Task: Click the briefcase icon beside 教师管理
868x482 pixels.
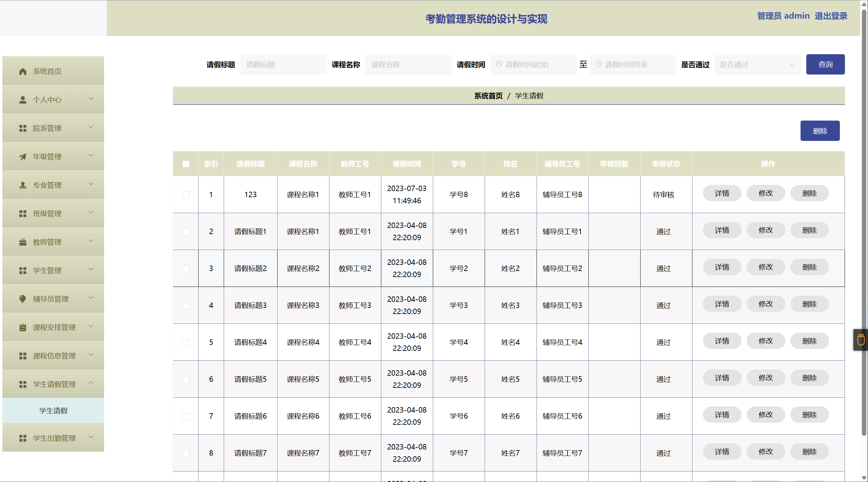Action: point(23,242)
